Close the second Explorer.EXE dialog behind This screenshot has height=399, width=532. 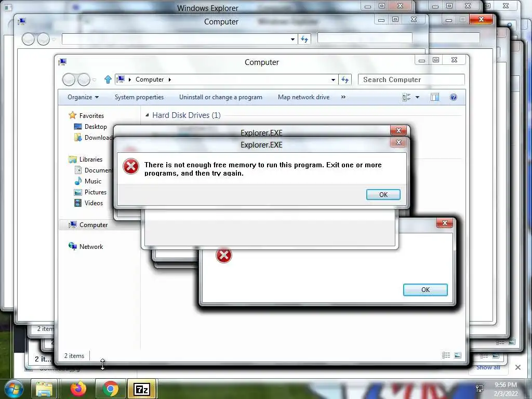398,130
